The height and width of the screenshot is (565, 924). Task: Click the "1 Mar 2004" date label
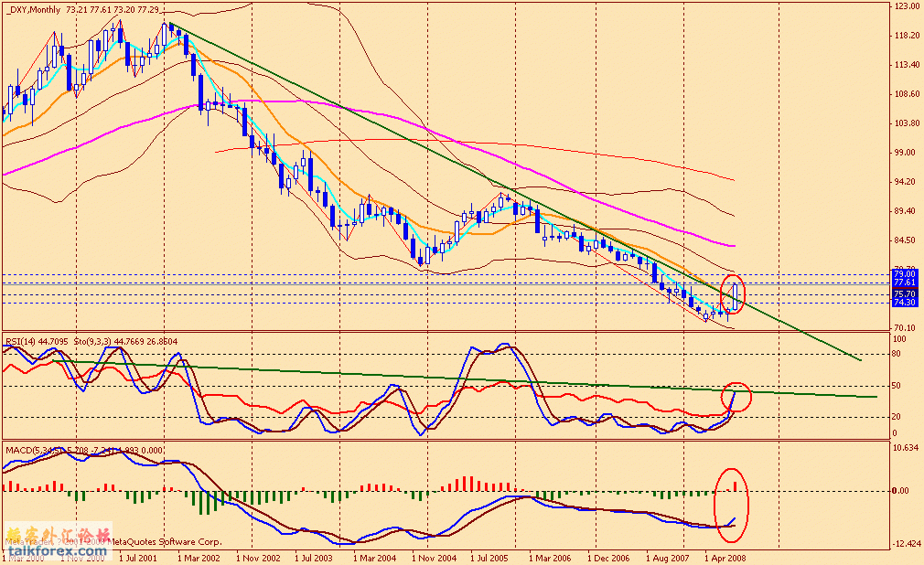(375, 558)
